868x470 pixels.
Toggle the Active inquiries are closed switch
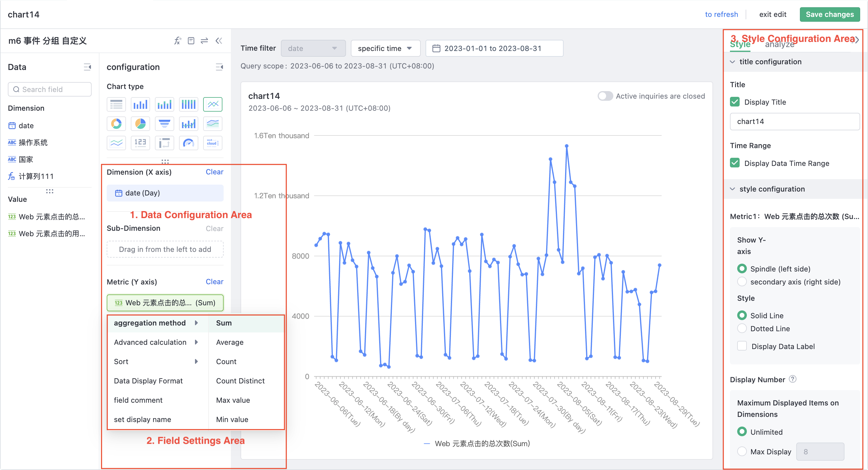[x=605, y=96]
